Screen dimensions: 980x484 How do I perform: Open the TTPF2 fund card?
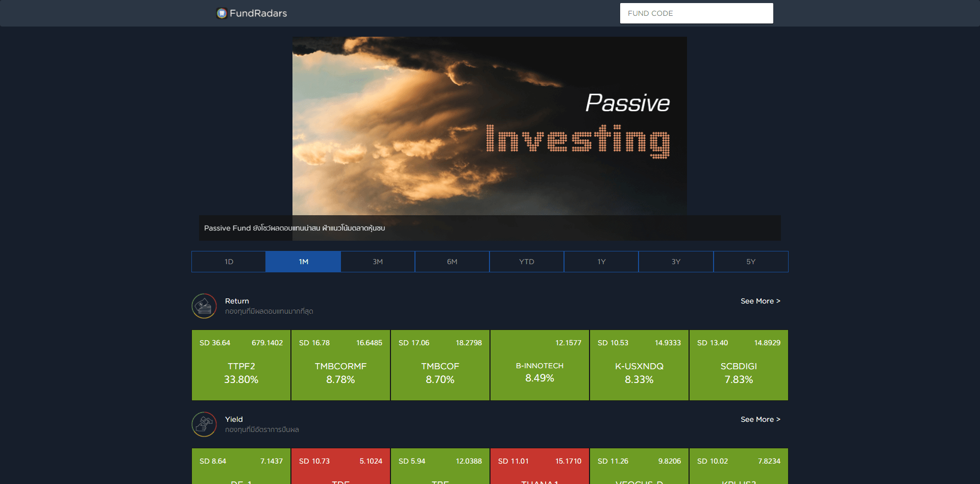(241, 365)
